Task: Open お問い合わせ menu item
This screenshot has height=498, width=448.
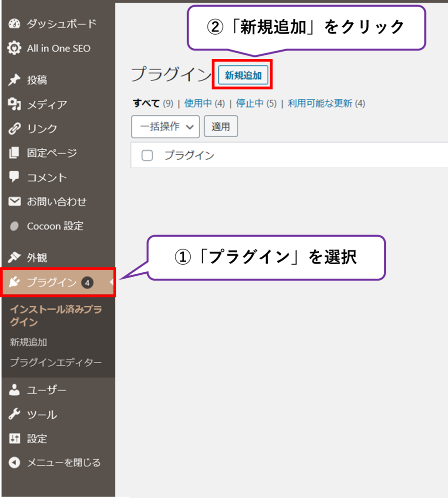Action: pos(58,202)
